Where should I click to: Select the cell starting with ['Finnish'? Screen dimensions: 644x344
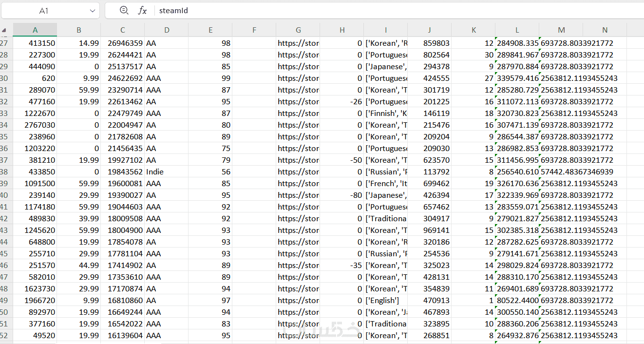click(x=386, y=114)
